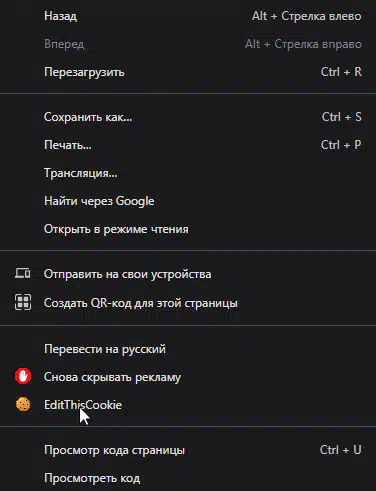This screenshot has width=376, height=491.
Task: Choose Создать QR-код для этой страницы text
Action: [141, 303]
